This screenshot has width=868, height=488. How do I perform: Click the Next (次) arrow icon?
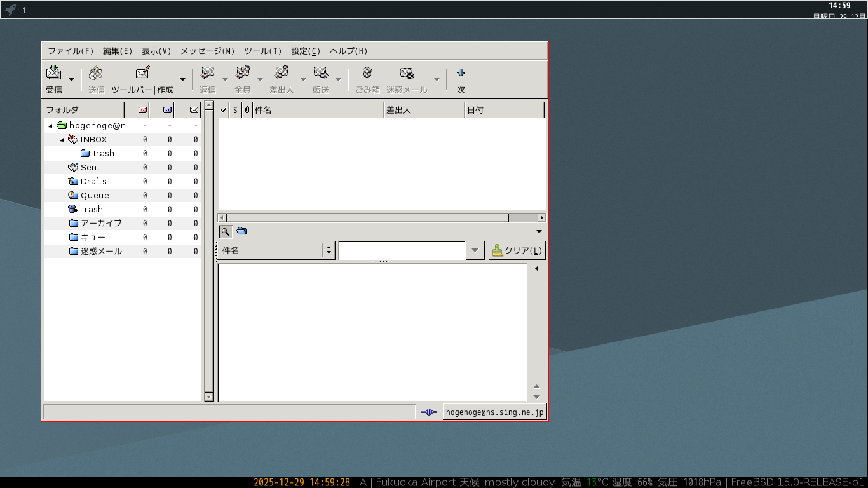(x=461, y=72)
